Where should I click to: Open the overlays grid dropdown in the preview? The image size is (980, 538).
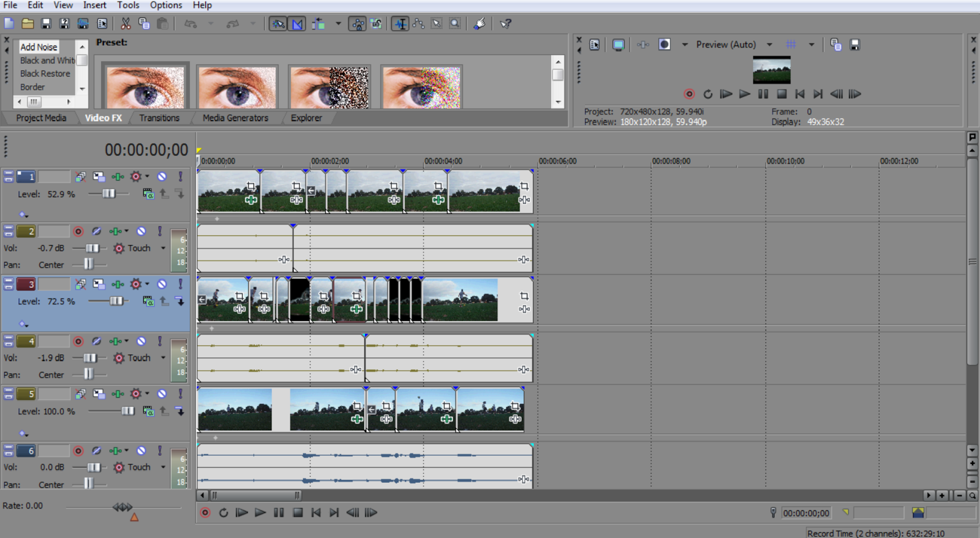coord(812,45)
